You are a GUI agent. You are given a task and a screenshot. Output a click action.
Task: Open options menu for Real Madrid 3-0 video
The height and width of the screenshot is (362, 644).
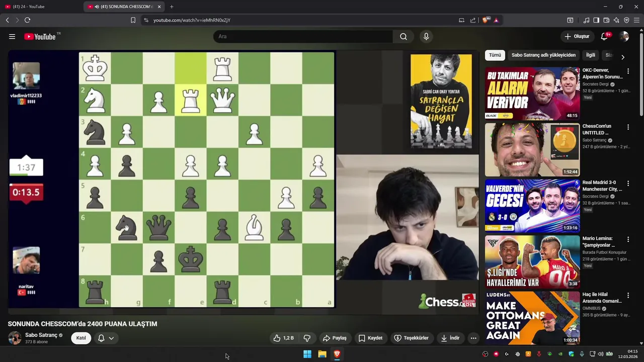(628, 183)
